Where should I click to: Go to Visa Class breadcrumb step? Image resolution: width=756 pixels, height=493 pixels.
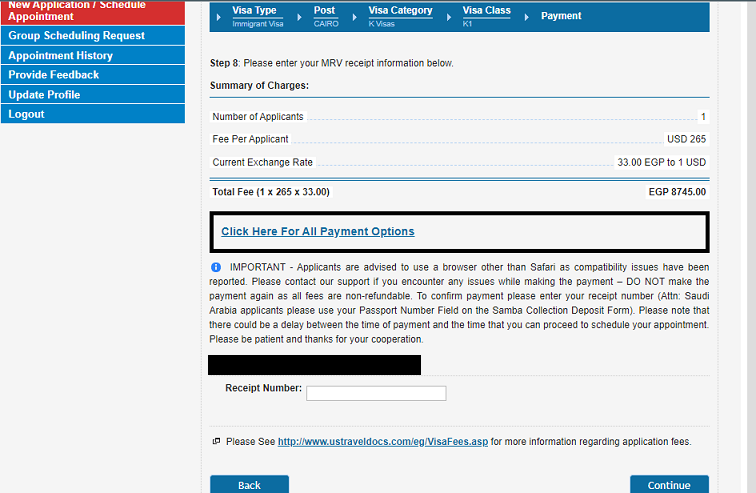click(486, 10)
